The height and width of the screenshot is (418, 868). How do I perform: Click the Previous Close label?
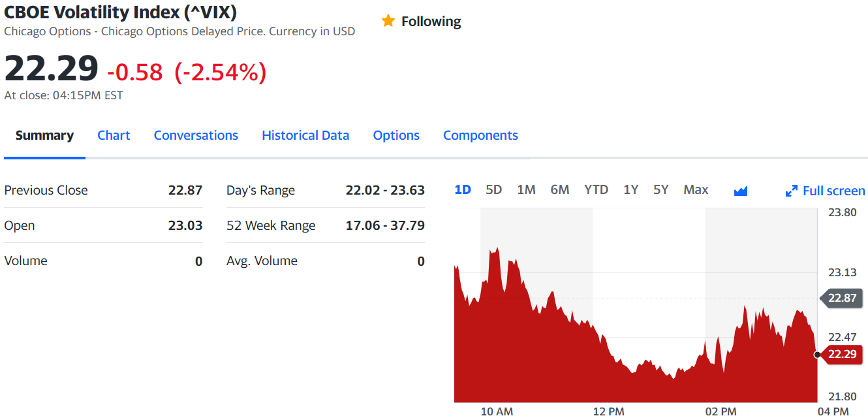[x=46, y=190]
